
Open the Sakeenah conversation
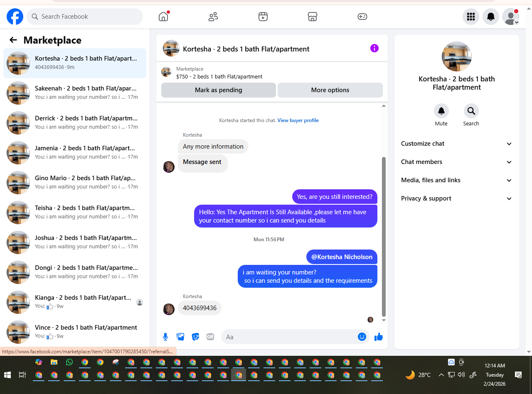(x=75, y=93)
